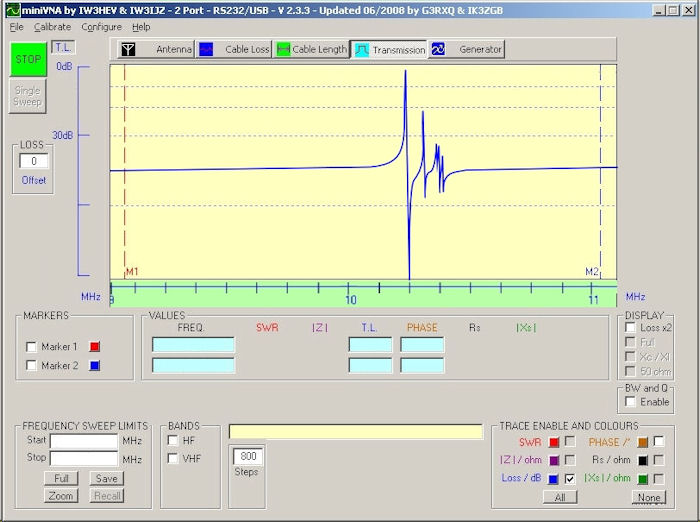The width and height of the screenshot is (700, 522).
Task: Toggle BW and Q Enable checkbox
Action: point(629,402)
